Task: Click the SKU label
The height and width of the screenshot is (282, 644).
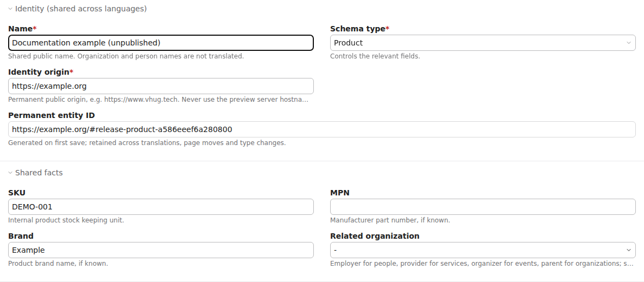Action: point(17,193)
